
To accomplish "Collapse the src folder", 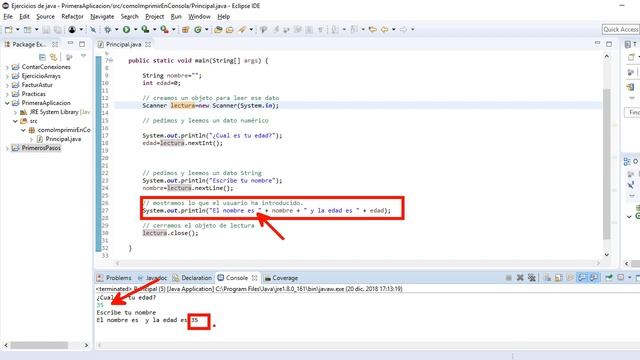I will tap(16, 121).
